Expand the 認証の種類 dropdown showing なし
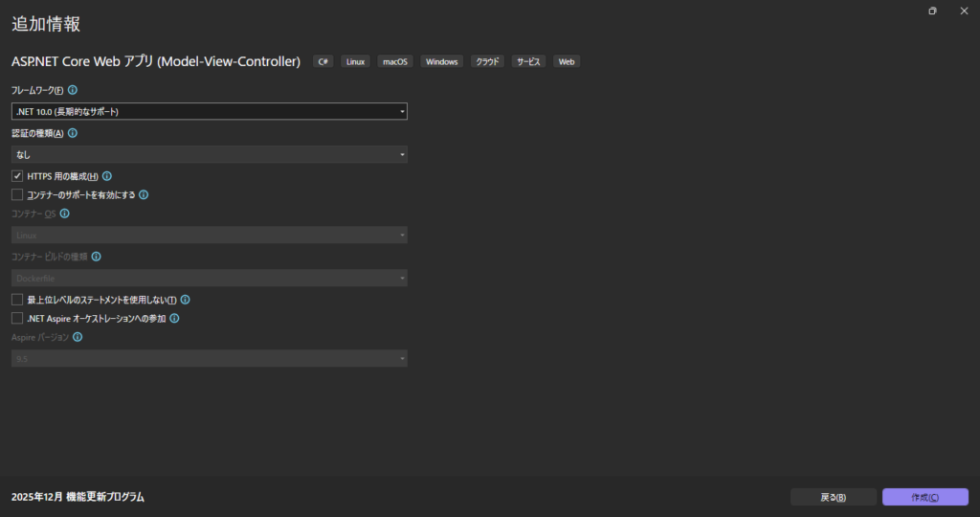The height and width of the screenshot is (517, 980). [x=210, y=154]
